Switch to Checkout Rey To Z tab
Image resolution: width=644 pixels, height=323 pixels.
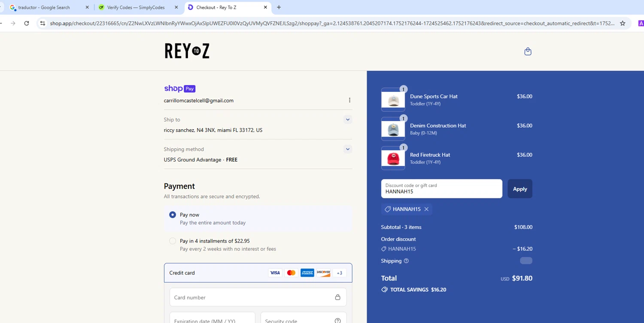[x=228, y=7]
